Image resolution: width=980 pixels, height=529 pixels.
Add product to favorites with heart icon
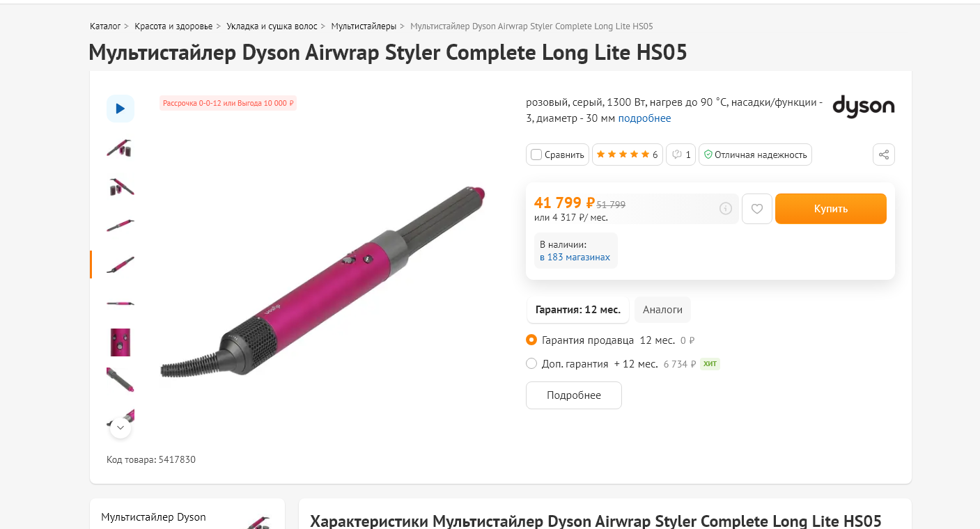(757, 209)
